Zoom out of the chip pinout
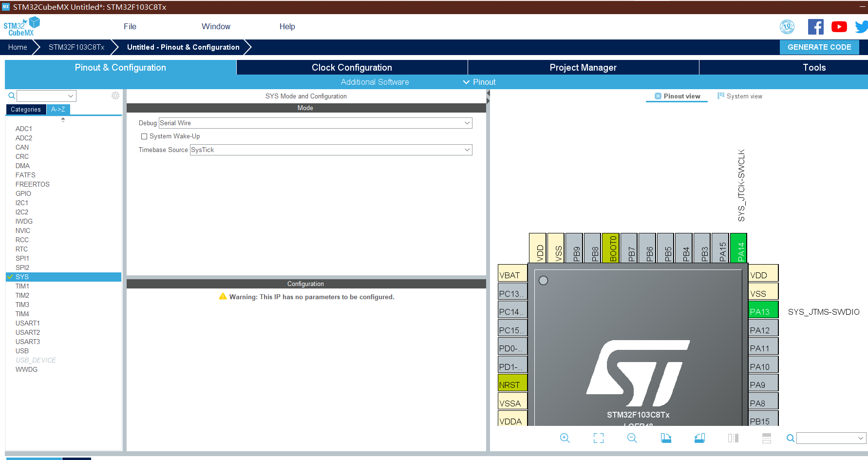 [632, 438]
